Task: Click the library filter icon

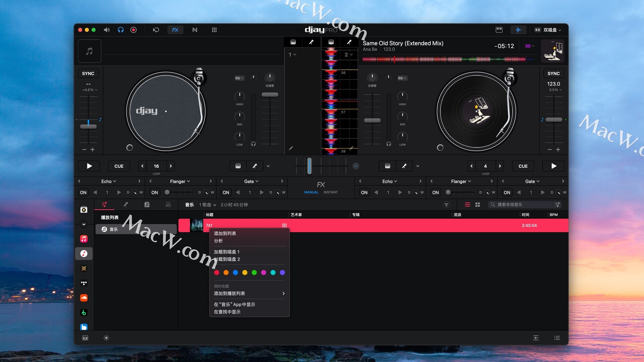Action: pyautogui.click(x=446, y=204)
